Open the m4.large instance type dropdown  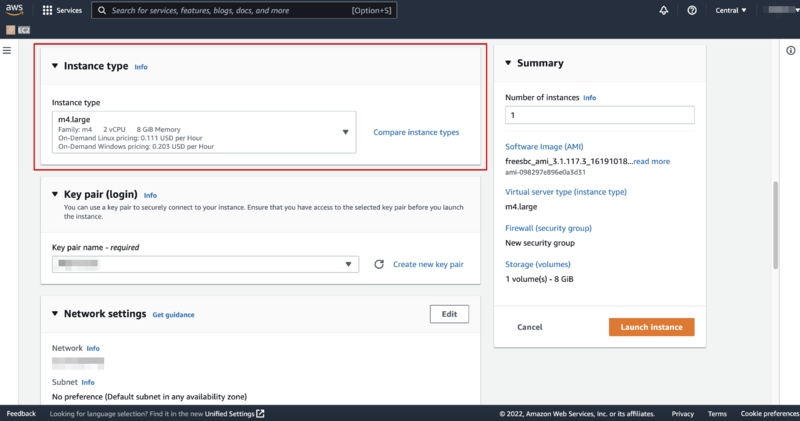click(204, 132)
